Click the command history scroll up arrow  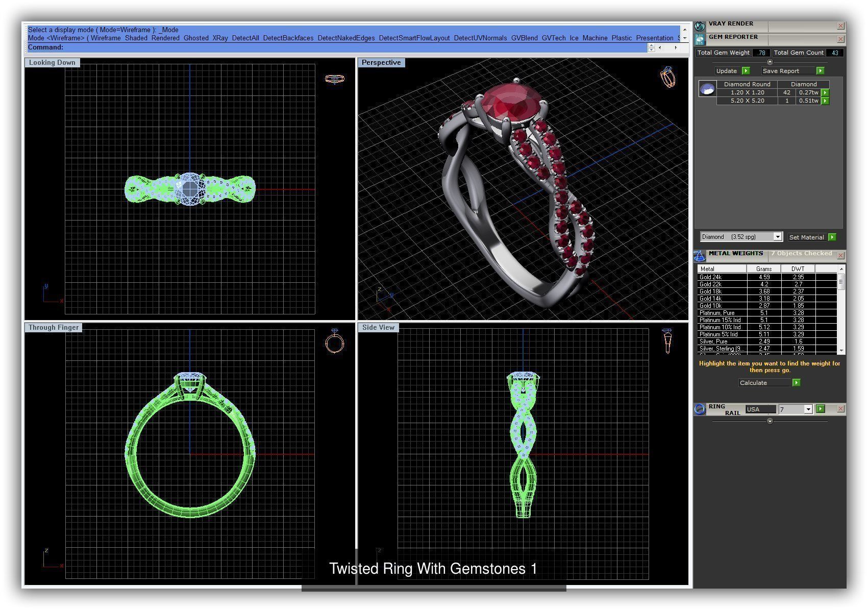(685, 30)
